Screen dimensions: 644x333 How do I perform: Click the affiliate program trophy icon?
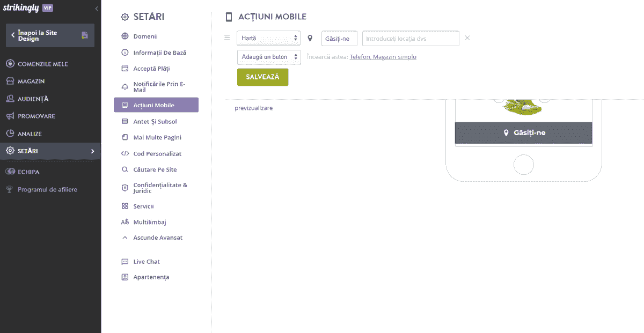(9, 189)
